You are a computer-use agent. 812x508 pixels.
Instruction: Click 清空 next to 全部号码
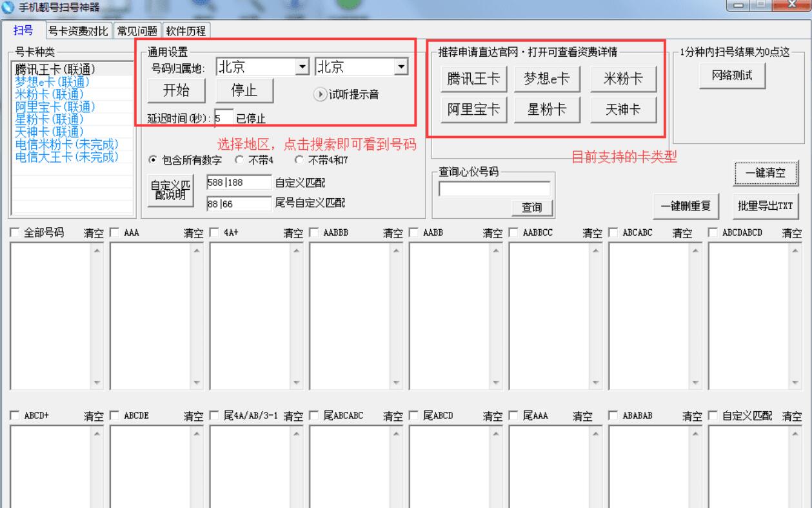tap(95, 232)
